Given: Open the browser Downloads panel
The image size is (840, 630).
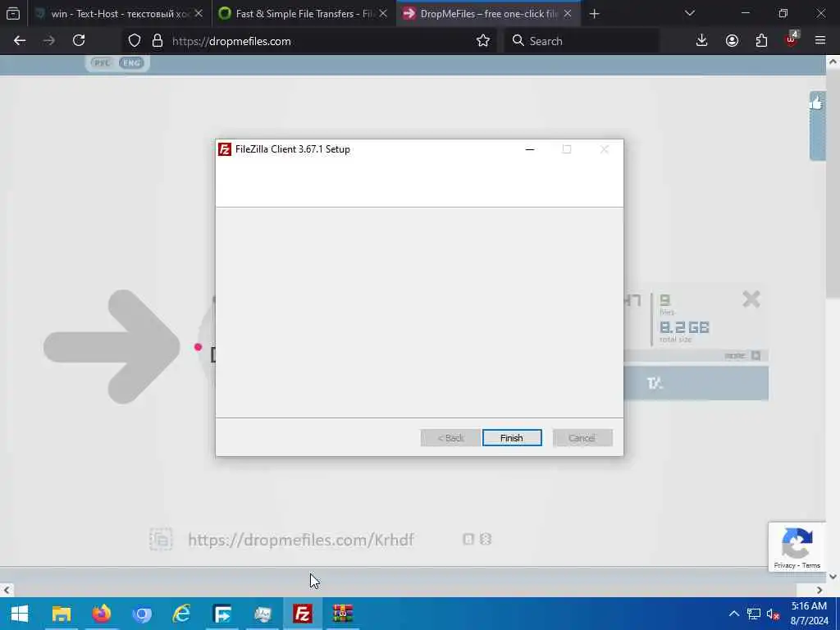Looking at the screenshot, I should [702, 41].
